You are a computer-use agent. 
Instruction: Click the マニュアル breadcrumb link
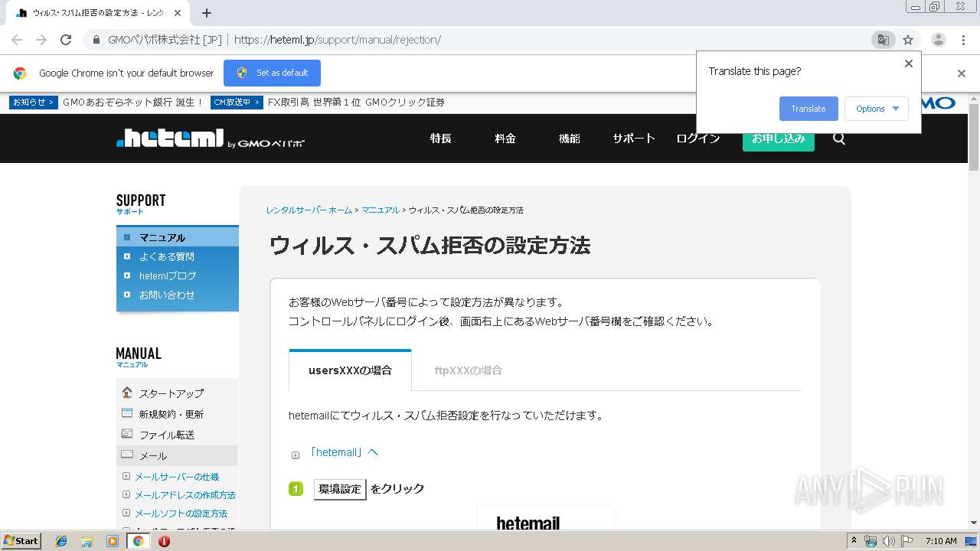[x=381, y=210]
